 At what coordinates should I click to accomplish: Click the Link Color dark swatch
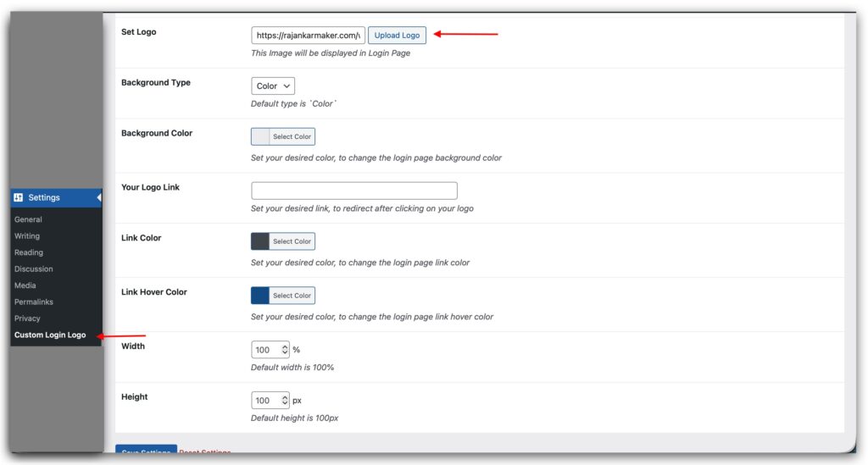260,241
